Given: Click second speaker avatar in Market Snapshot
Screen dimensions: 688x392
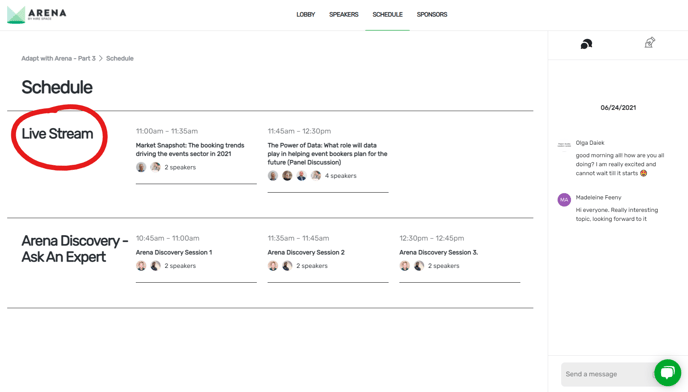Looking at the screenshot, I should (x=155, y=167).
